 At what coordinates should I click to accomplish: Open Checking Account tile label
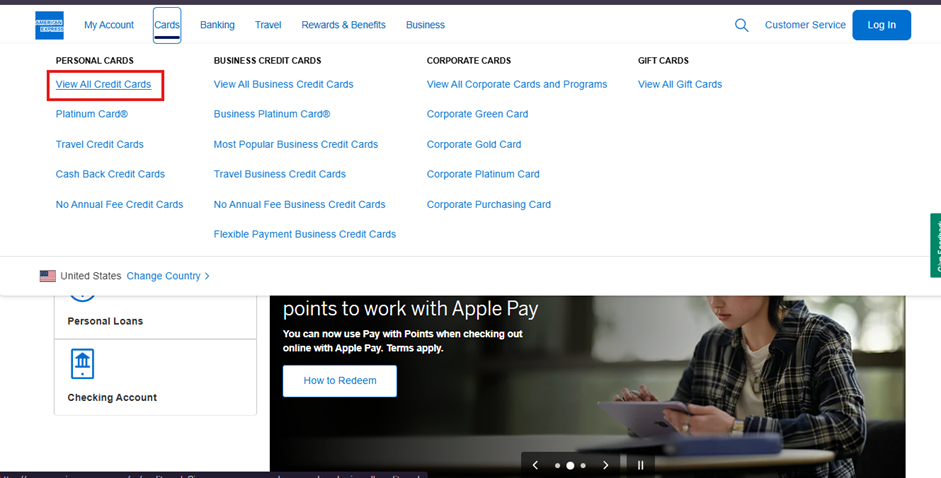[x=112, y=398]
